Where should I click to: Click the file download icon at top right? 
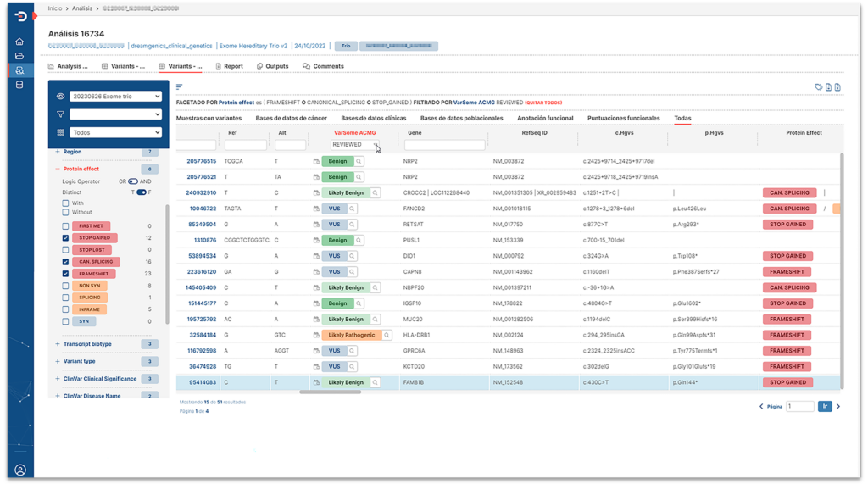click(x=828, y=87)
